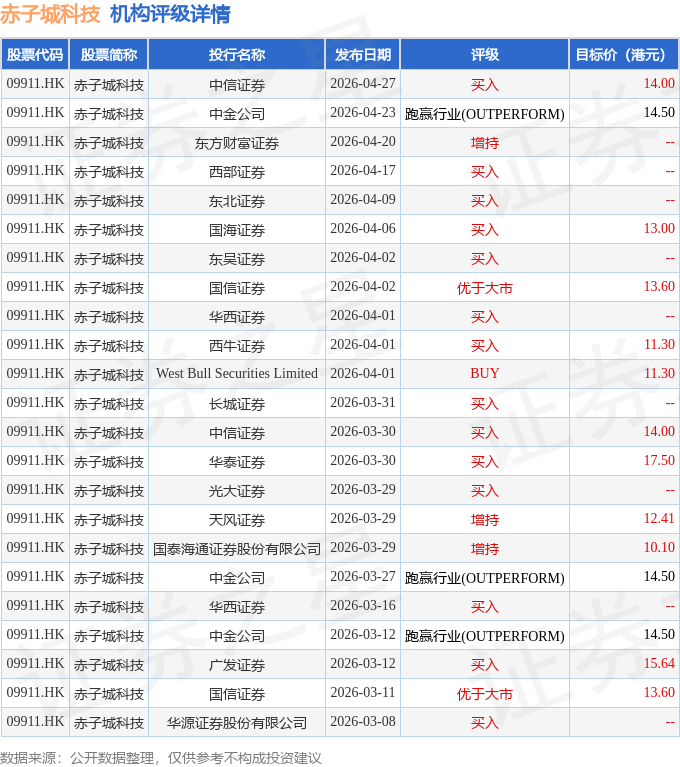
Task: Click 华泰证券 bank name
Action: point(237,462)
